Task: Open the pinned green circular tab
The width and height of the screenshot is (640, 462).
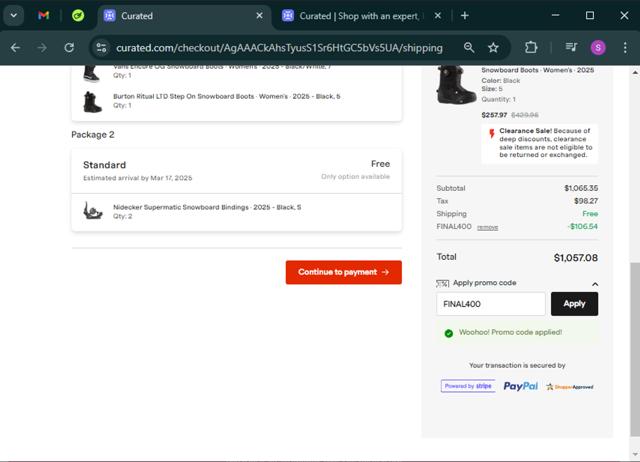Action: click(78, 16)
